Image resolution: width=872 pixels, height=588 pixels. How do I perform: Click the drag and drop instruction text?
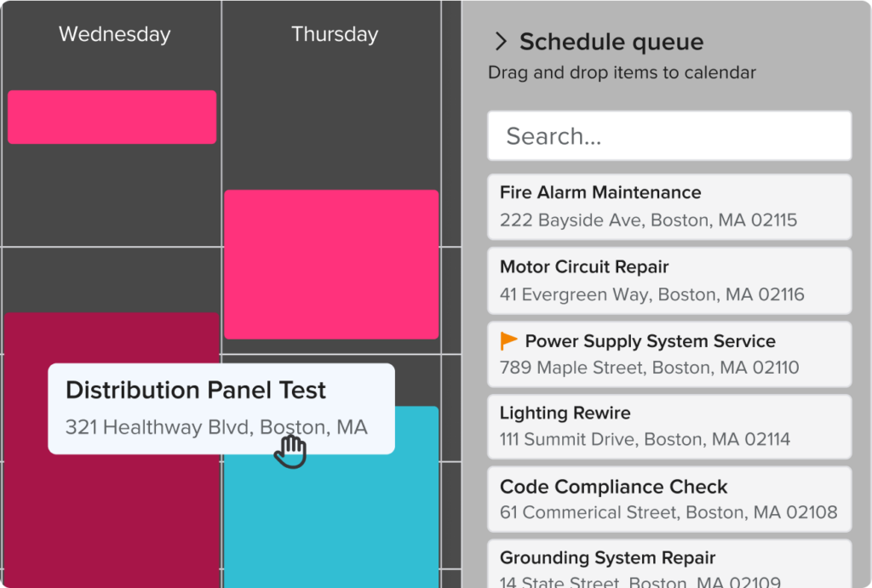point(622,72)
